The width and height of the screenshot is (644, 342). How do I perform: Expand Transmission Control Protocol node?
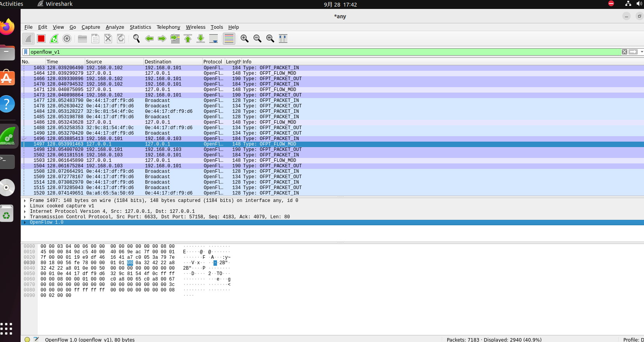25,217
